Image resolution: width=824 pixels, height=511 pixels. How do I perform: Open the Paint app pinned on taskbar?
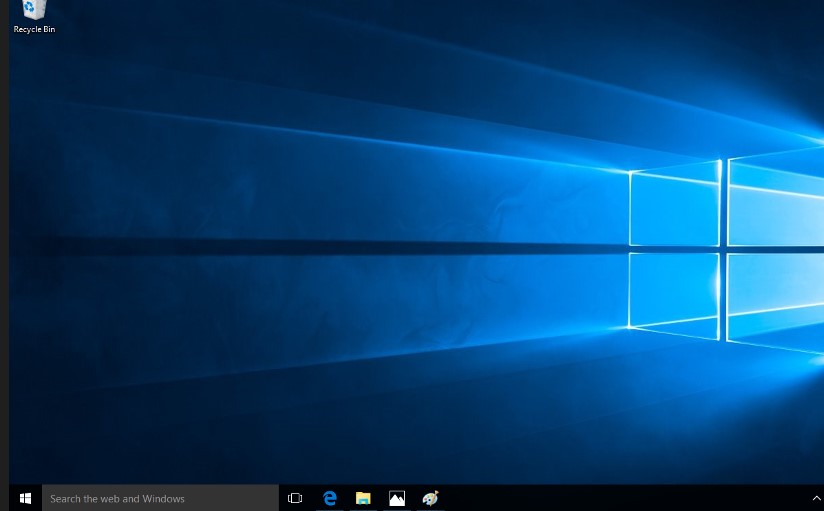[x=431, y=498]
